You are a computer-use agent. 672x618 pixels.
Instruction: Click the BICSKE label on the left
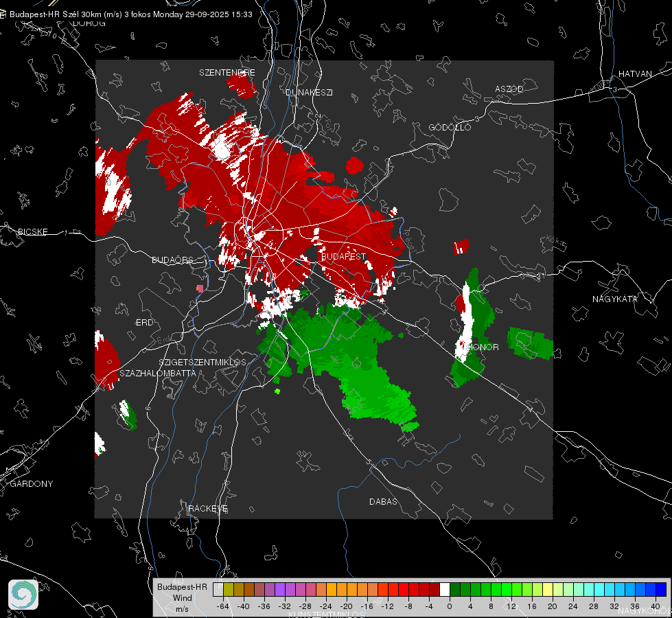pos(32,231)
